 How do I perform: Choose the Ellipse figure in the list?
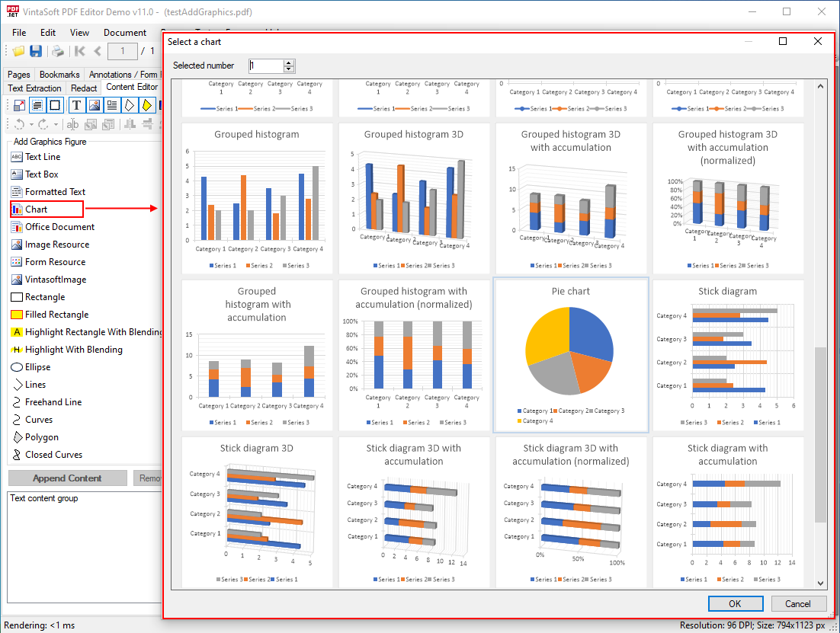[x=37, y=367]
